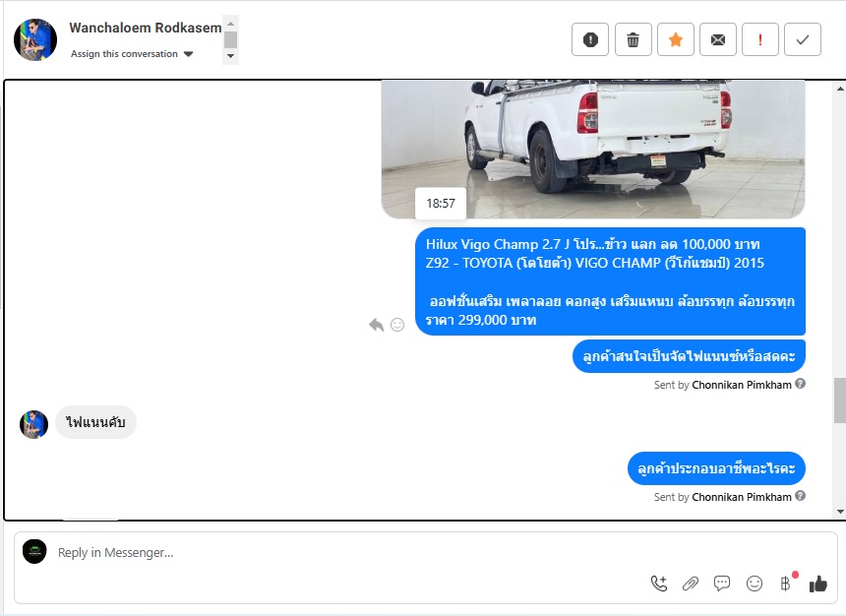This screenshot has width=846, height=616.
Task: Open white Hilux pickup truck photo
Action: [x=593, y=149]
